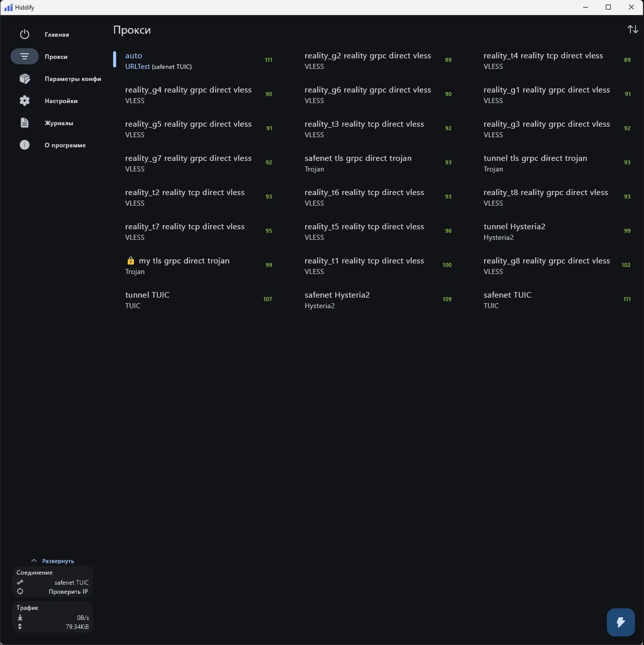
Task: Click the power icon for Главная
Action: pyautogui.click(x=25, y=35)
